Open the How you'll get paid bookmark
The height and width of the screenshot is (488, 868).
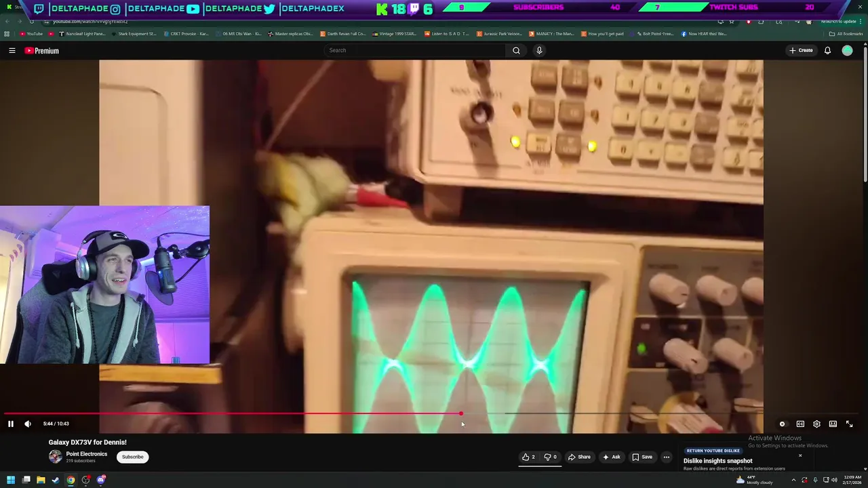pos(603,34)
